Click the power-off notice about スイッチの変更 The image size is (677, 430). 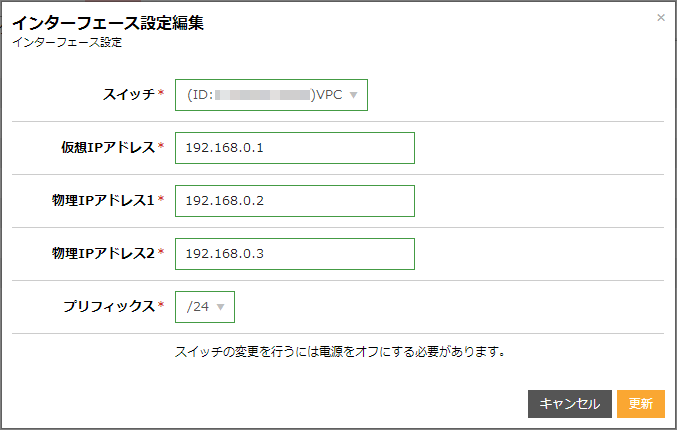click(x=339, y=352)
